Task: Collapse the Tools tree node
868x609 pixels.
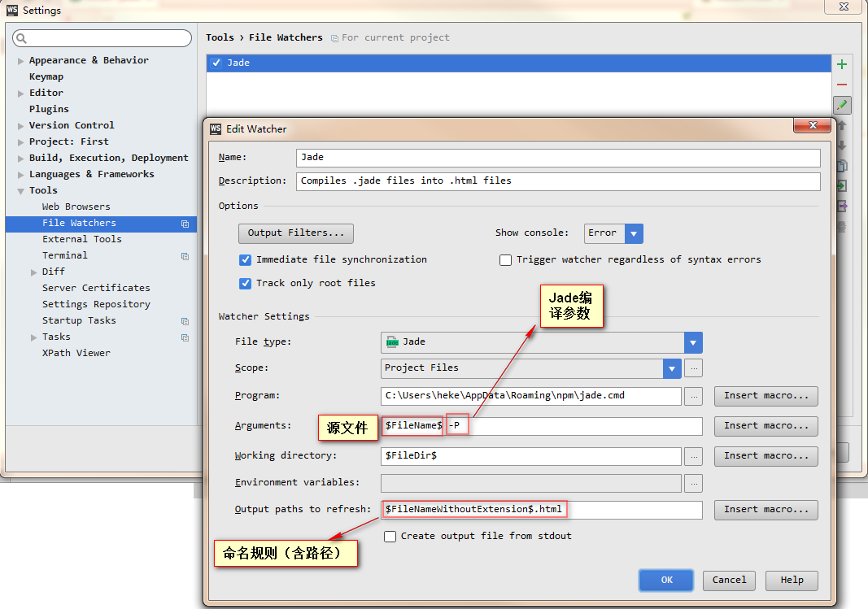Action: click(20, 191)
